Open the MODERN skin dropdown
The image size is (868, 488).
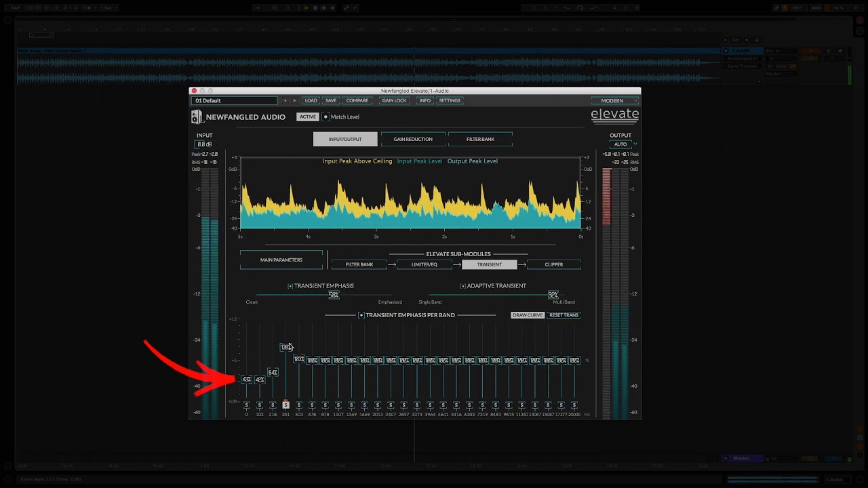coord(614,100)
